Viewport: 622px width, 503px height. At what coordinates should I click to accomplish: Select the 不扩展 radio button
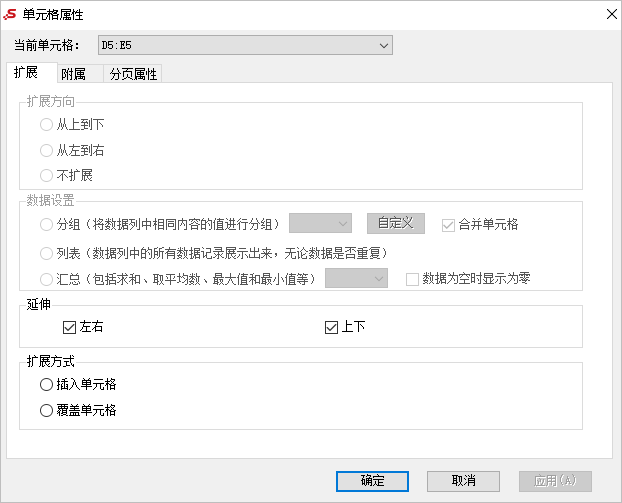[x=46, y=175]
